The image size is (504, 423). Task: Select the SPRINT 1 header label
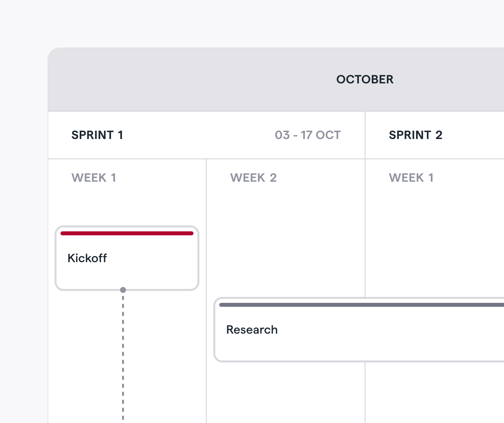click(x=97, y=135)
